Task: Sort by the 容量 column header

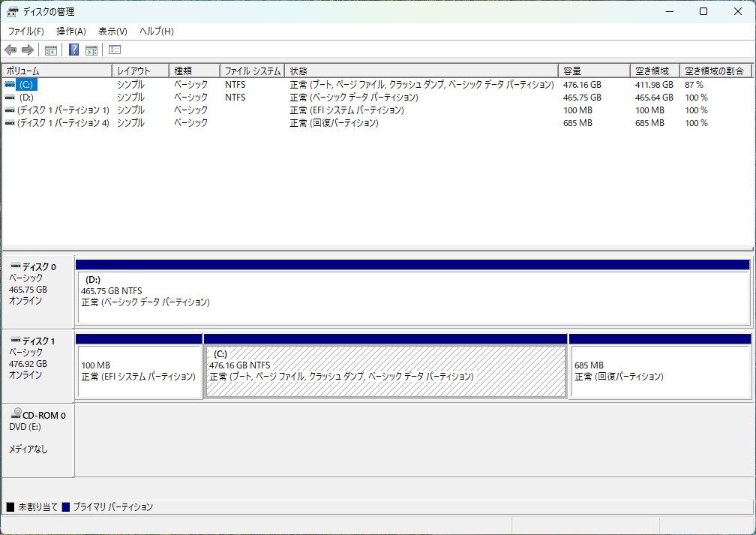Action: 595,71
